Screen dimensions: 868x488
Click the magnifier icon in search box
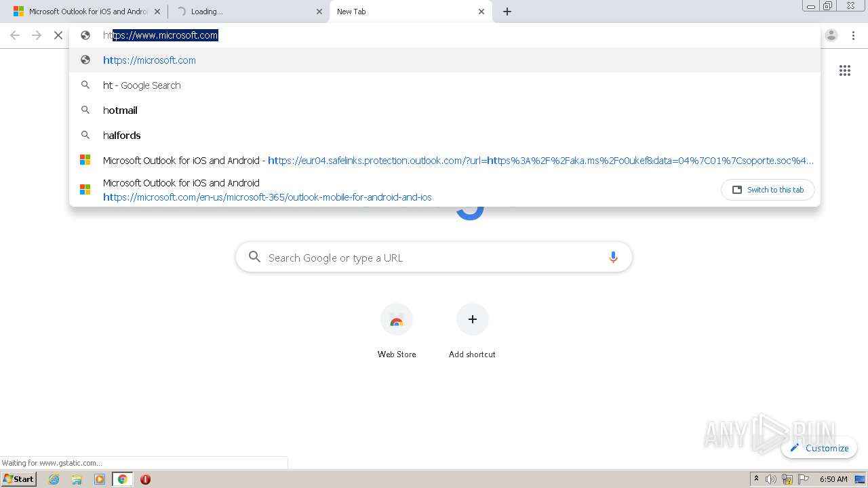(254, 257)
